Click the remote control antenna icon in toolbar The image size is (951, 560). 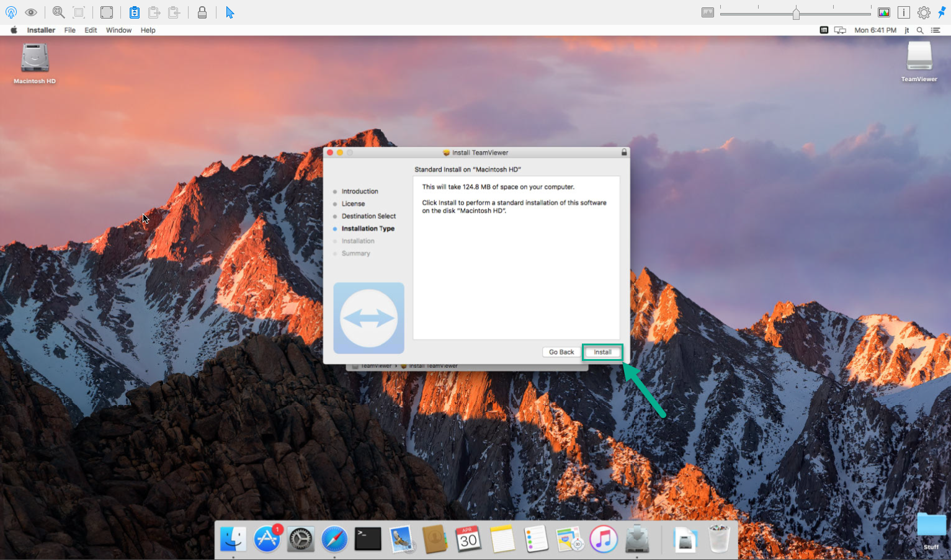(x=11, y=12)
